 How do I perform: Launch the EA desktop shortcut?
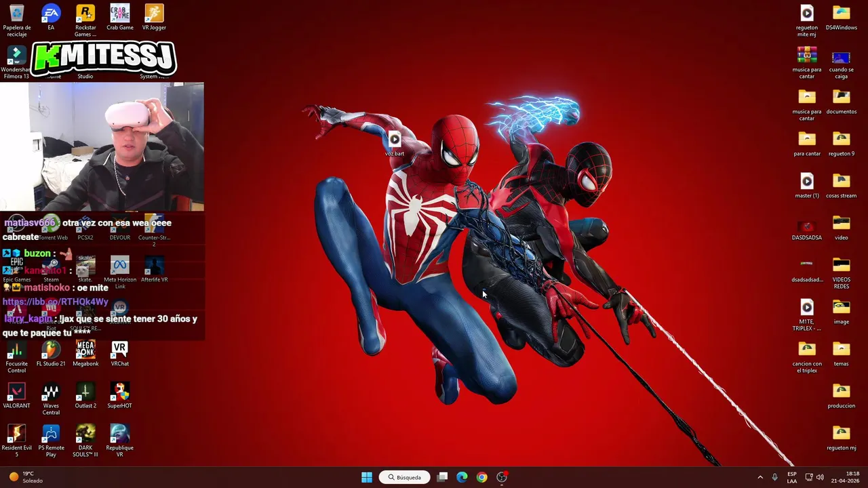[51, 18]
